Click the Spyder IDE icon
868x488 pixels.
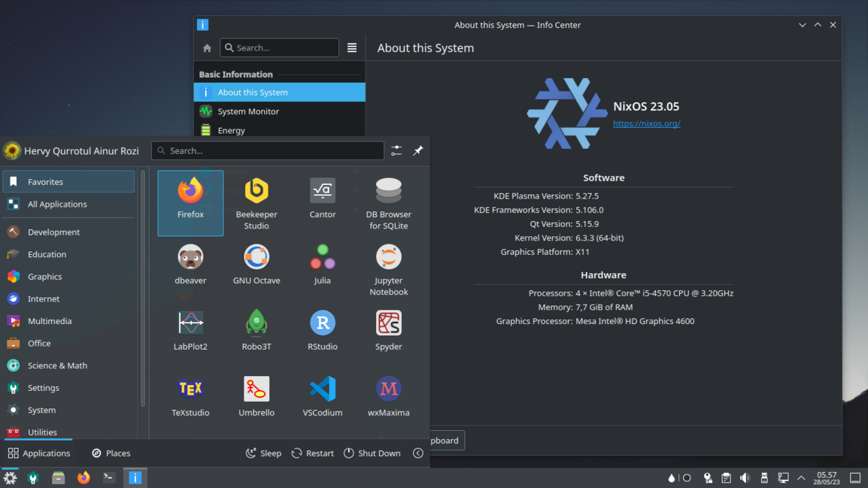[x=388, y=331]
